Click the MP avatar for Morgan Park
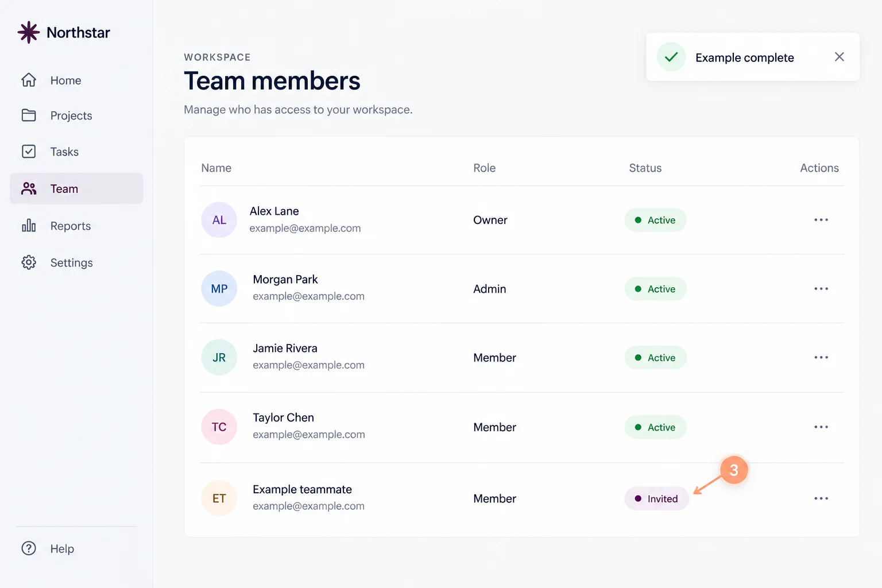The width and height of the screenshot is (882, 588). (219, 289)
